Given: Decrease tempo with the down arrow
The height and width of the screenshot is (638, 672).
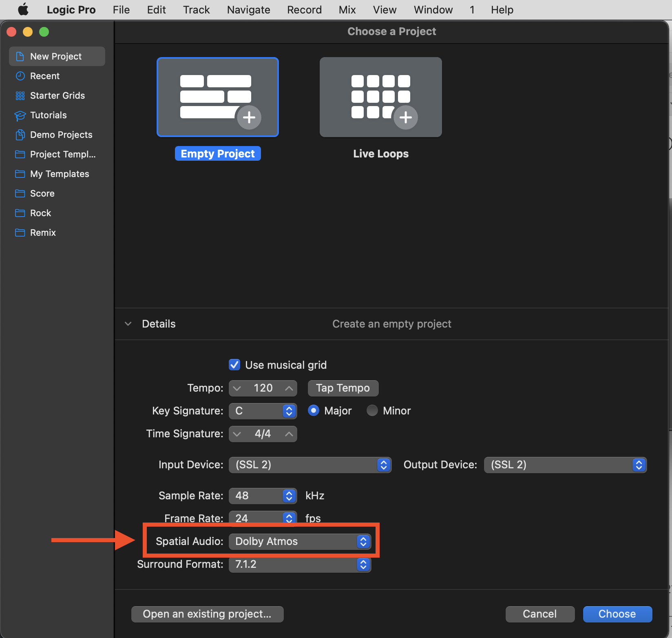Looking at the screenshot, I should (x=237, y=388).
